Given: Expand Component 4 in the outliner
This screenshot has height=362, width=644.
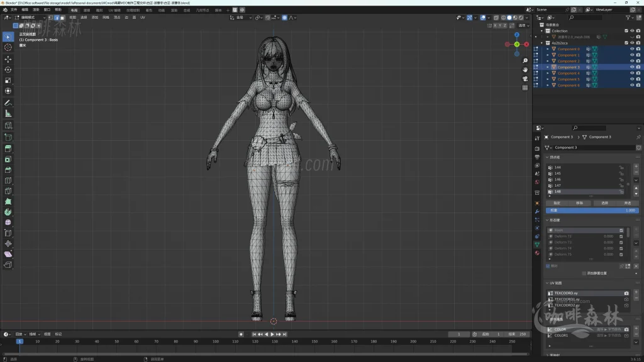Looking at the screenshot, I should click(548, 73).
